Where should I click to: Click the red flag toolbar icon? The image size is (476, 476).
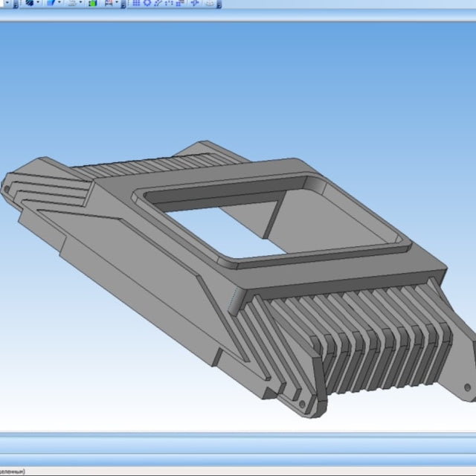point(109,3)
